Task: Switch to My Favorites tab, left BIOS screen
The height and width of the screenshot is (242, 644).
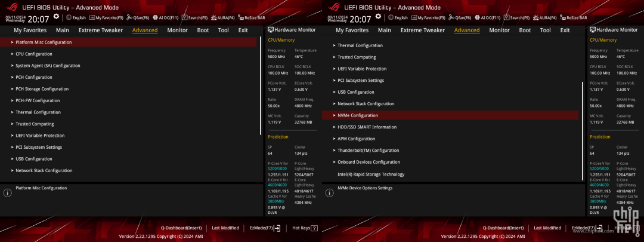Action: [30, 30]
